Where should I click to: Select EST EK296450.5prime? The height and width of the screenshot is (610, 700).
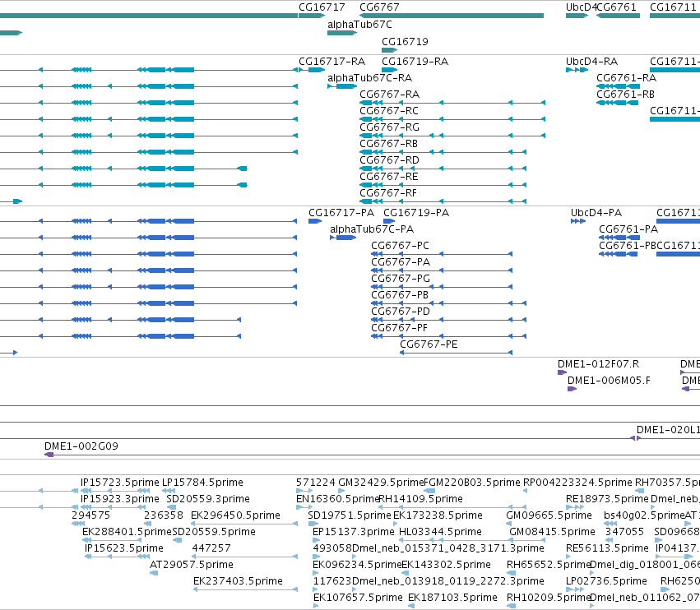235,515
